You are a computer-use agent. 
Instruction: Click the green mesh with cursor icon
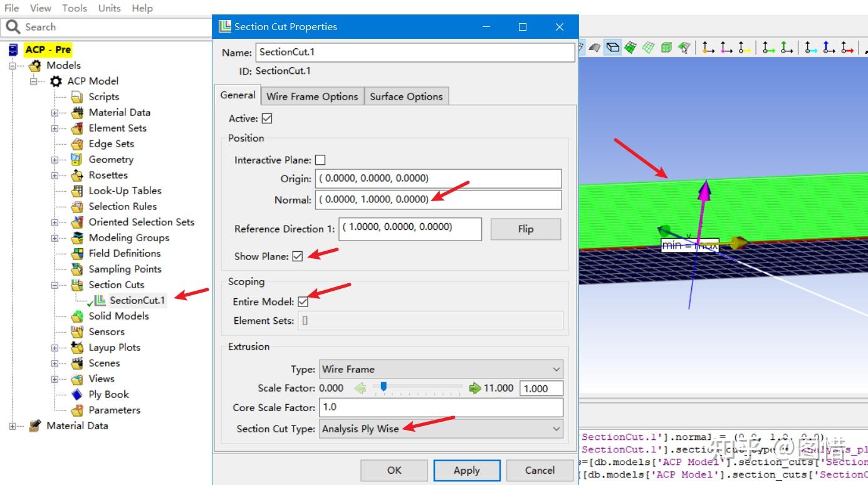coord(684,47)
